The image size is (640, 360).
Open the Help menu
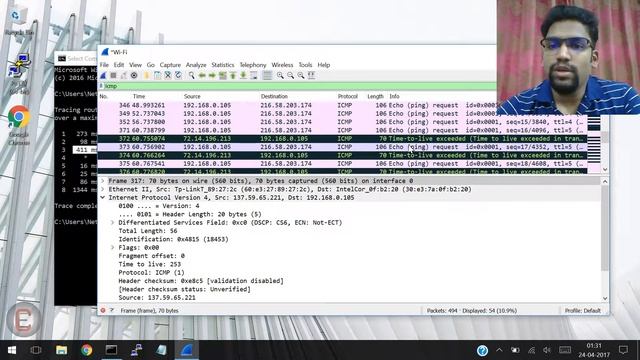point(324,65)
